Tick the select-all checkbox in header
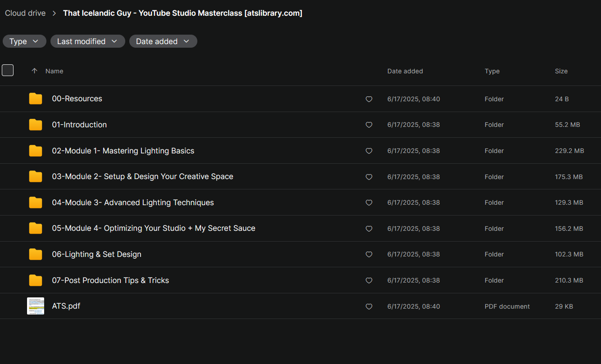The height and width of the screenshot is (364, 601). (x=8, y=71)
